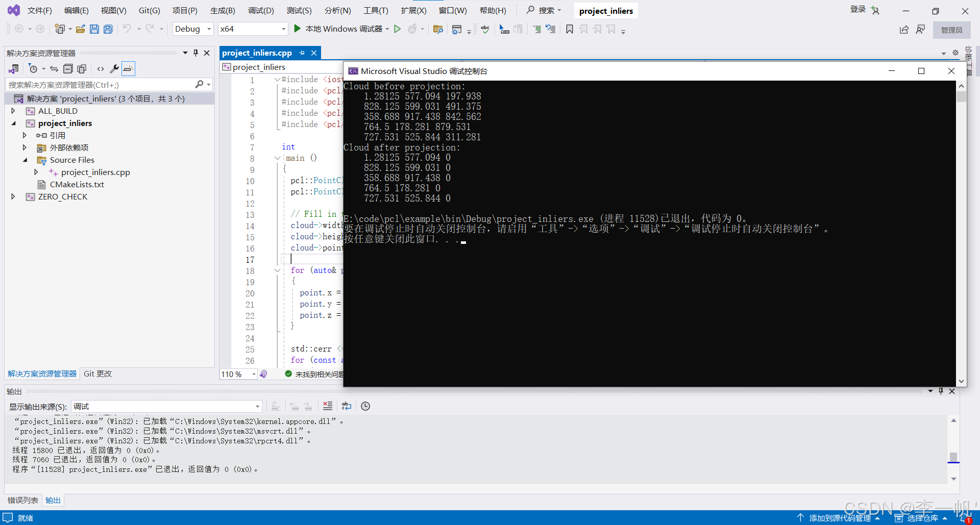
Task: Click the toggle bookmark icon
Action: point(570,29)
